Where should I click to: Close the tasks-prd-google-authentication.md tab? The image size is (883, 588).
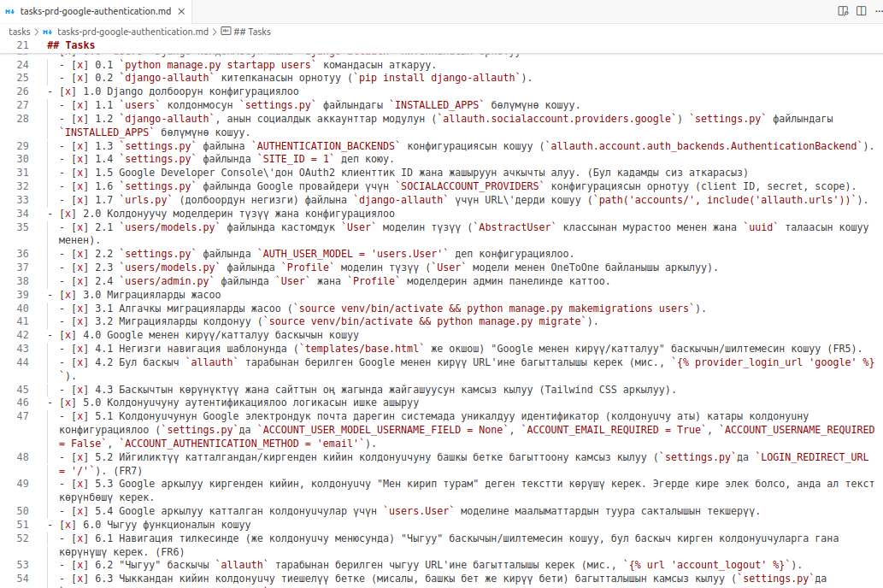181,11
